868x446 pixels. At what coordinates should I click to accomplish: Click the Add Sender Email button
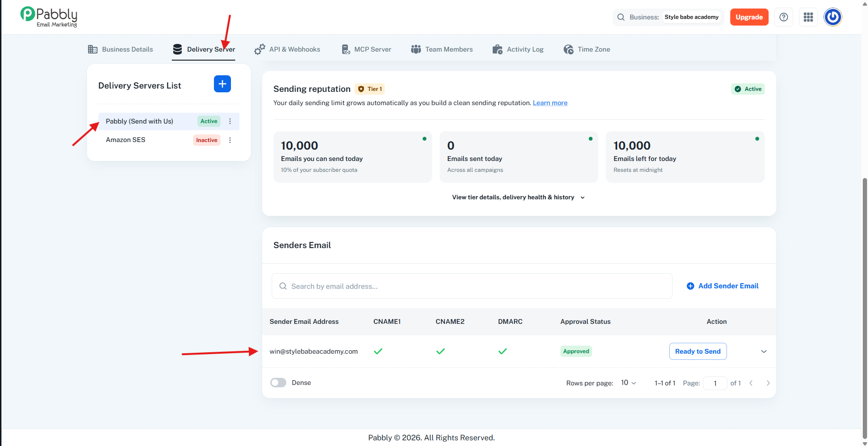(723, 286)
